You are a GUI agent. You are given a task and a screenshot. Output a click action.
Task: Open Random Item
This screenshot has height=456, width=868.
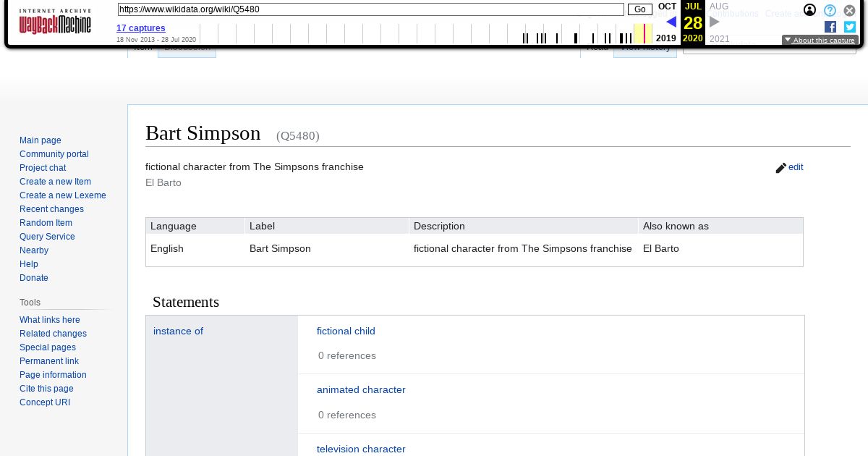(x=46, y=223)
